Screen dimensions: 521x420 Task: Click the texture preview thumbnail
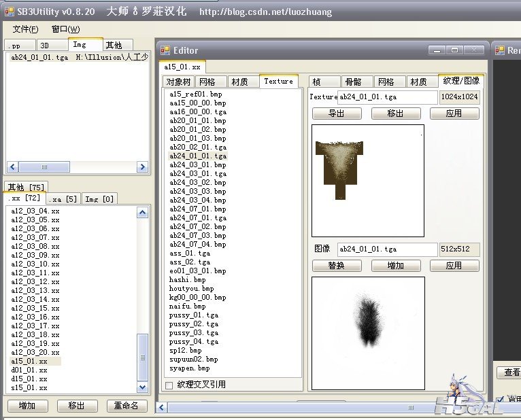pos(368,181)
